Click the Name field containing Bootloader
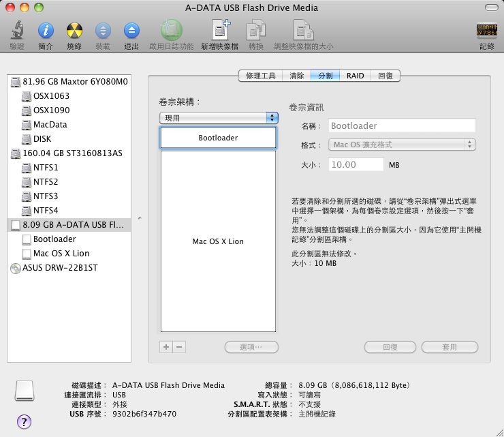This screenshot has width=504, height=437. [x=402, y=125]
